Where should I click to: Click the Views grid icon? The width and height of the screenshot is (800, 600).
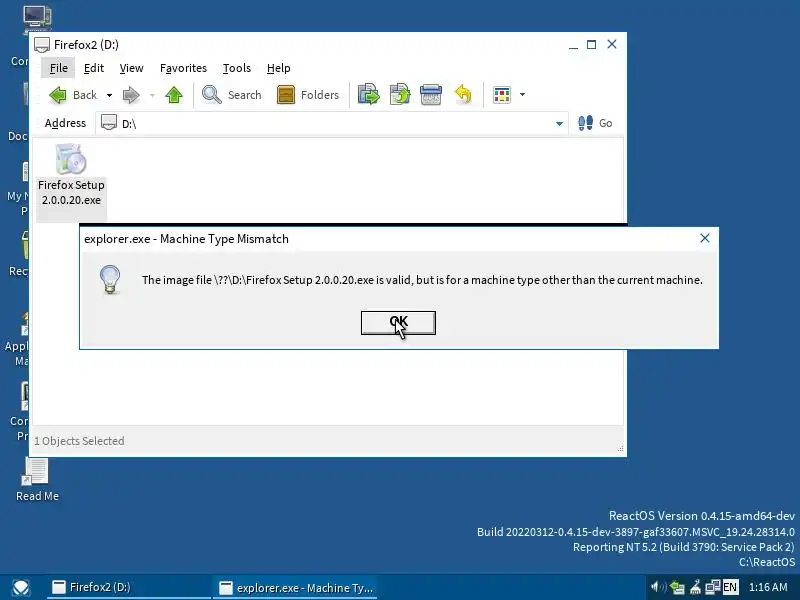[502, 95]
